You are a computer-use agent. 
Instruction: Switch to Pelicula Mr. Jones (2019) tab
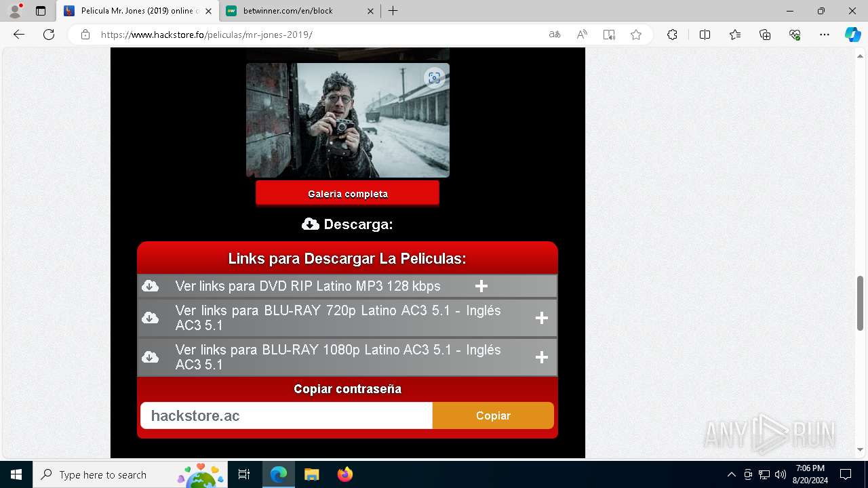(138, 11)
